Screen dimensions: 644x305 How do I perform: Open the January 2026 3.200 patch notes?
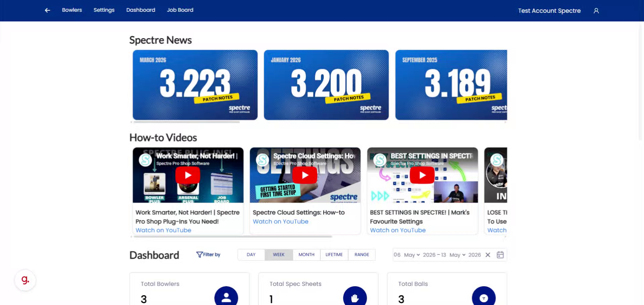pos(326,85)
